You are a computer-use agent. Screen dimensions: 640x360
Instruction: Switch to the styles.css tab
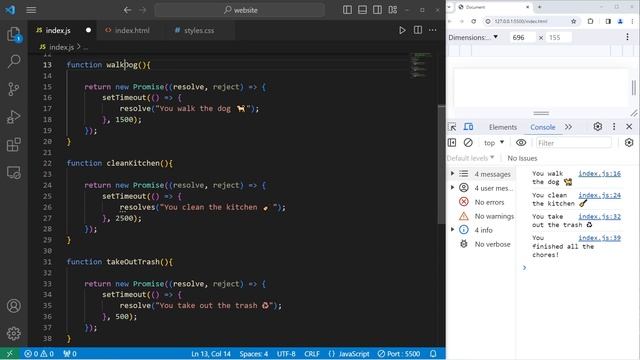pos(199,30)
